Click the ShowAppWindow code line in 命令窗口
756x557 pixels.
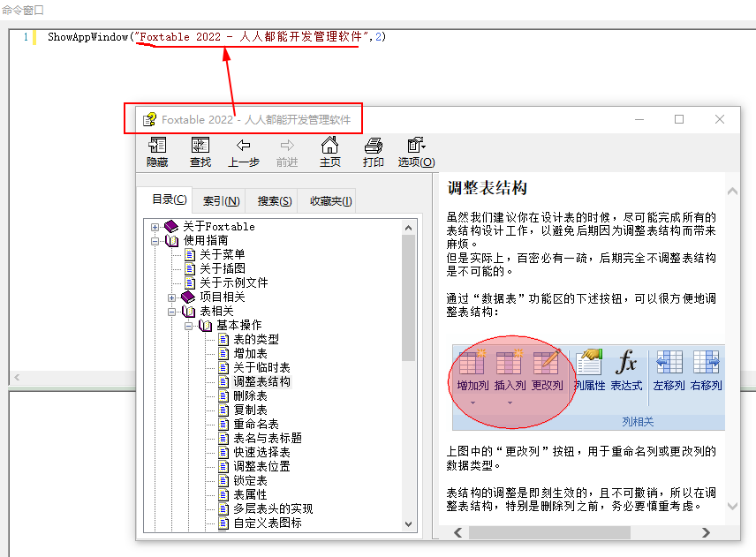click(x=216, y=37)
